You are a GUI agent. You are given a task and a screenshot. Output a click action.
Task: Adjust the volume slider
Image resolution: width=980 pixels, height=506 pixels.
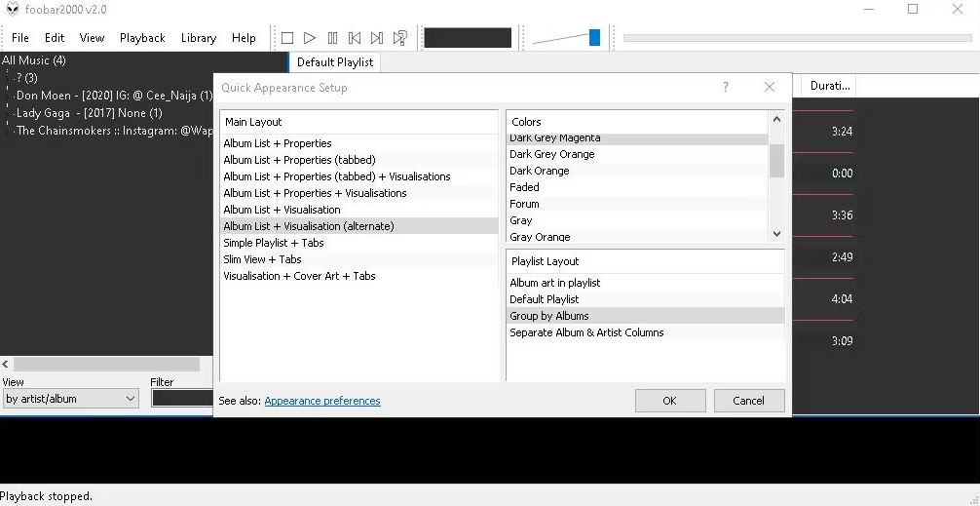coord(594,37)
